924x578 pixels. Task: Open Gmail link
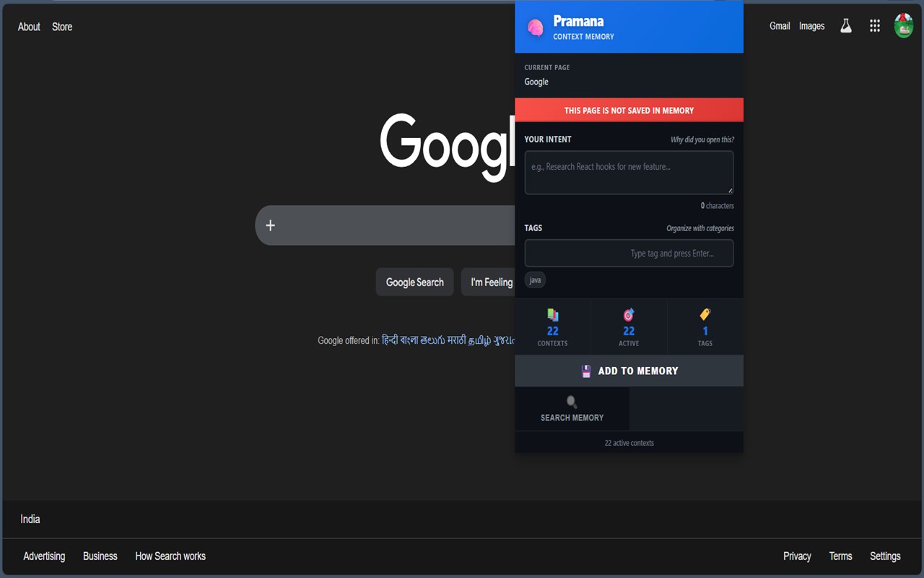click(780, 26)
